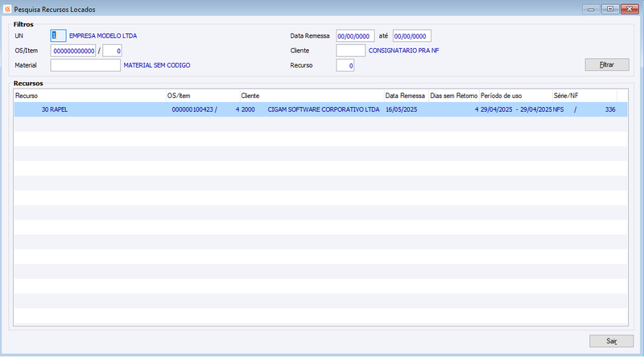
Task: Click the OS number input field
Action: (73, 51)
